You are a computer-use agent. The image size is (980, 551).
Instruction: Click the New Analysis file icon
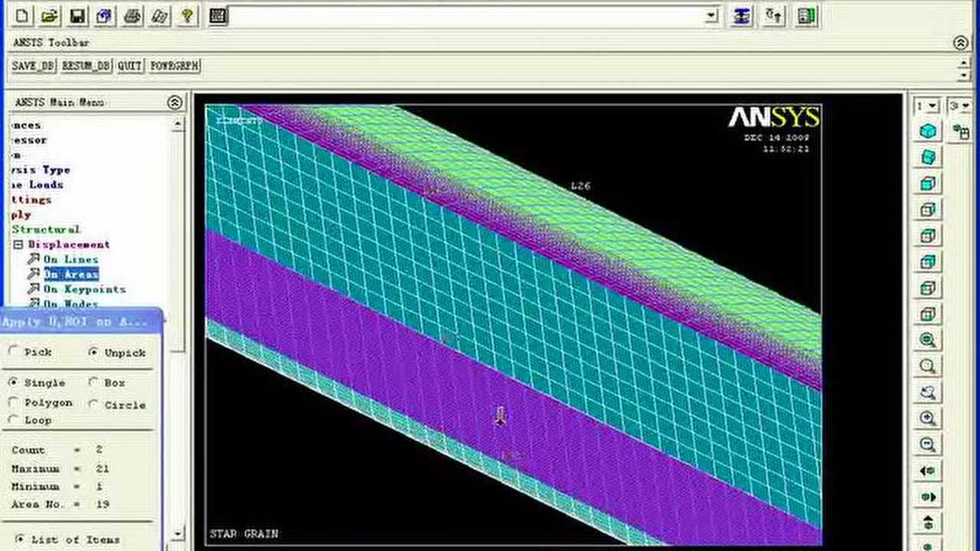[24, 16]
